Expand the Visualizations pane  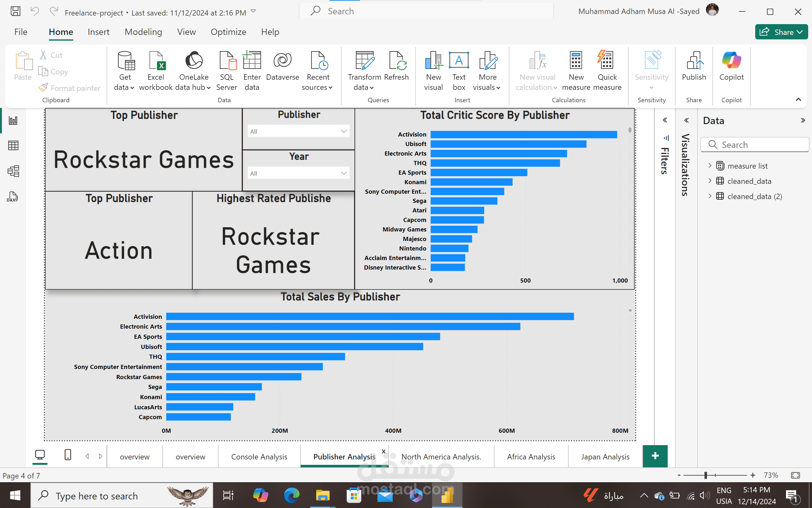(686, 120)
